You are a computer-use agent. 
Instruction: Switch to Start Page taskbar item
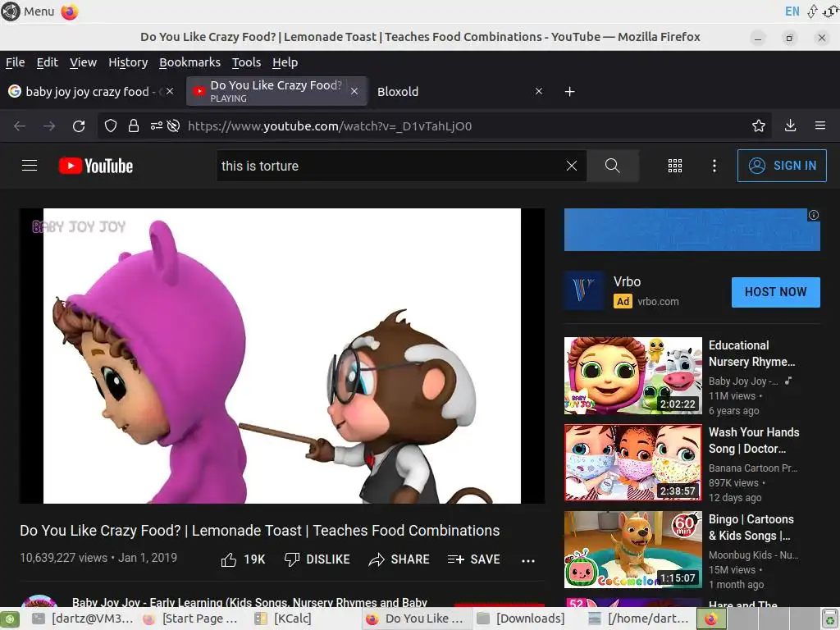(190, 619)
